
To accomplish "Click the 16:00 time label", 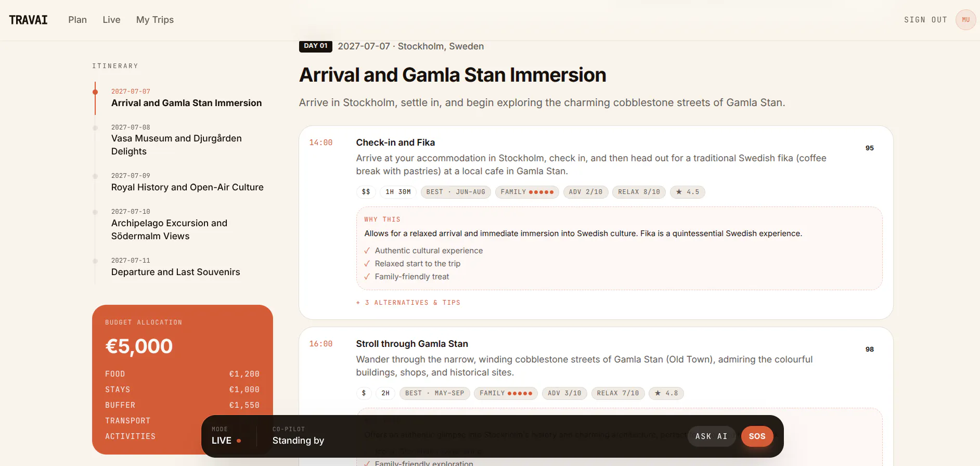I will click(x=320, y=344).
